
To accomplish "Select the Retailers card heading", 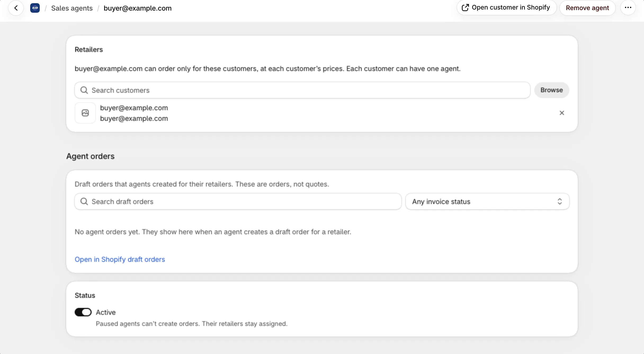I will tap(89, 50).
